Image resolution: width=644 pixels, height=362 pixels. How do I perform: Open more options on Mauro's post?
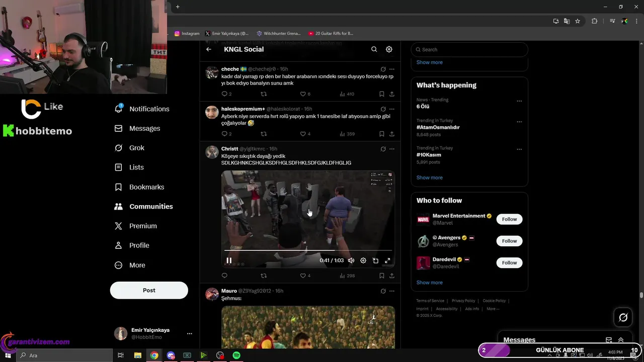click(x=392, y=291)
